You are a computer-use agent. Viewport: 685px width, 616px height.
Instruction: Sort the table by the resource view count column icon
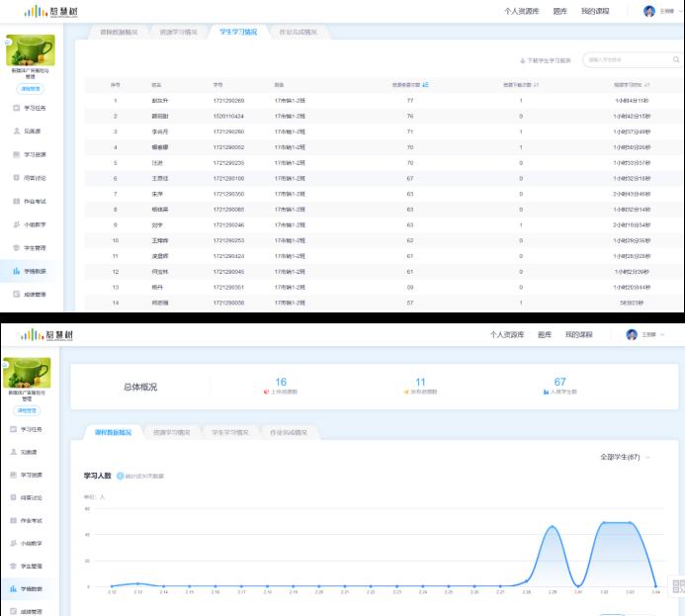pyautogui.click(x=425, y=85)
